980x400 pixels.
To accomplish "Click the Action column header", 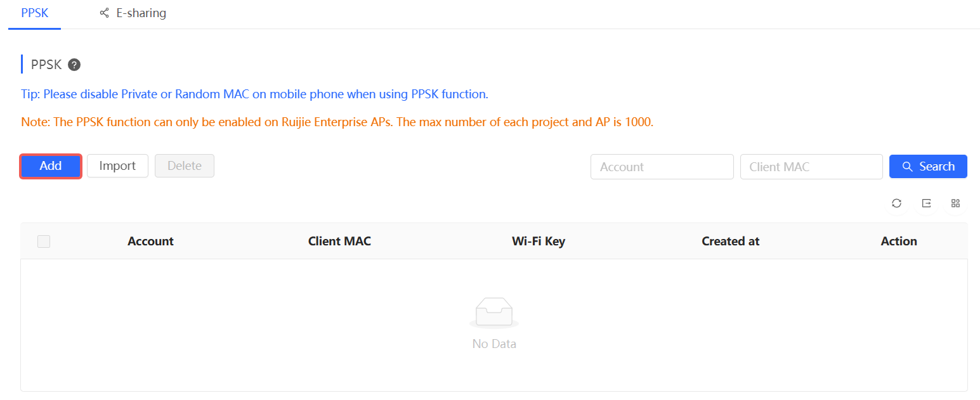I will [x=898, y=242].
